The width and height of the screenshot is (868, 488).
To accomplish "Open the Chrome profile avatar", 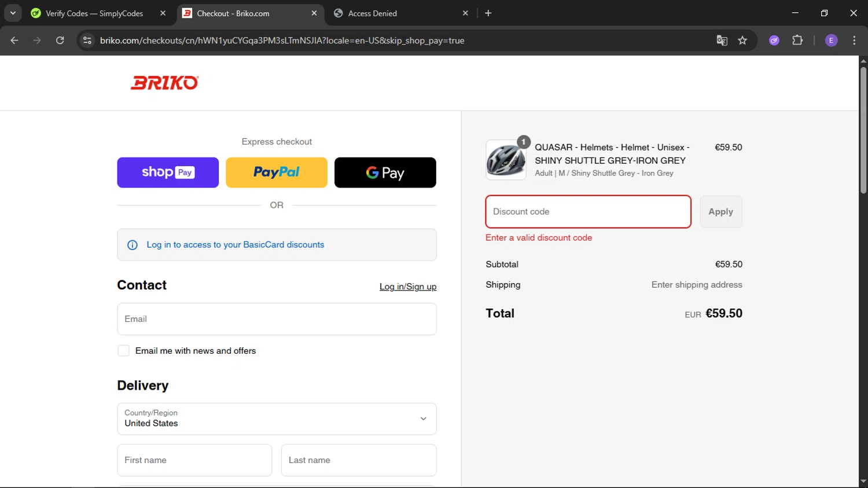I will pyautogui.click(x=831, y=41).
